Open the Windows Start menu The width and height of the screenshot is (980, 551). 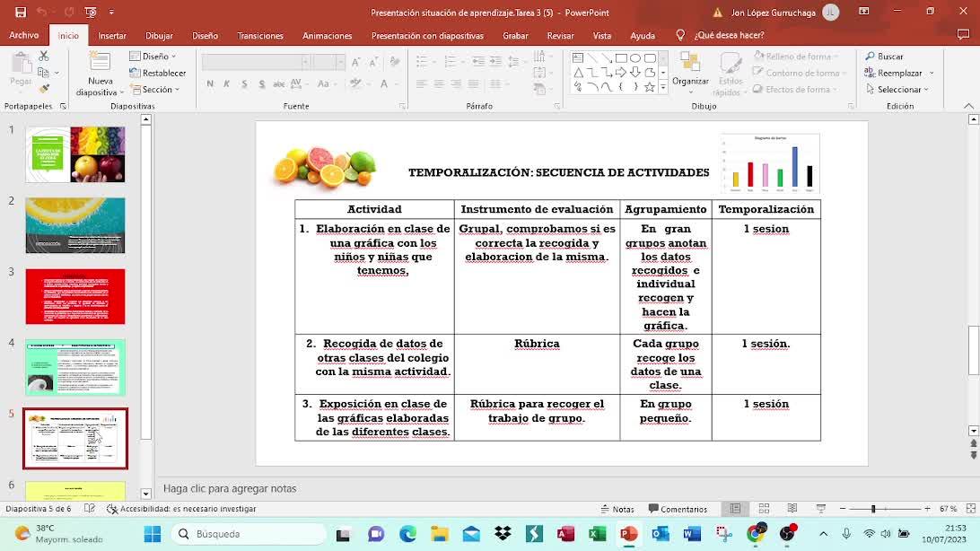point(153,534)
